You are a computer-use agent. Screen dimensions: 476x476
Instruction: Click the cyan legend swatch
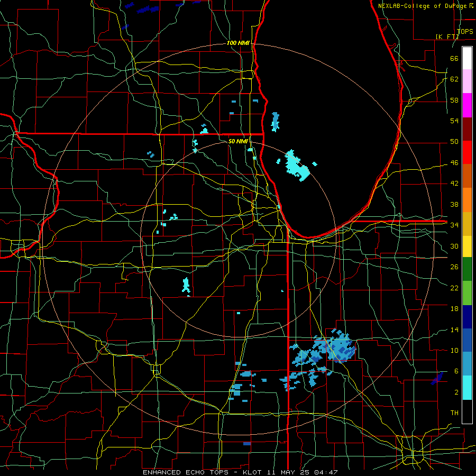pos(467,387)
